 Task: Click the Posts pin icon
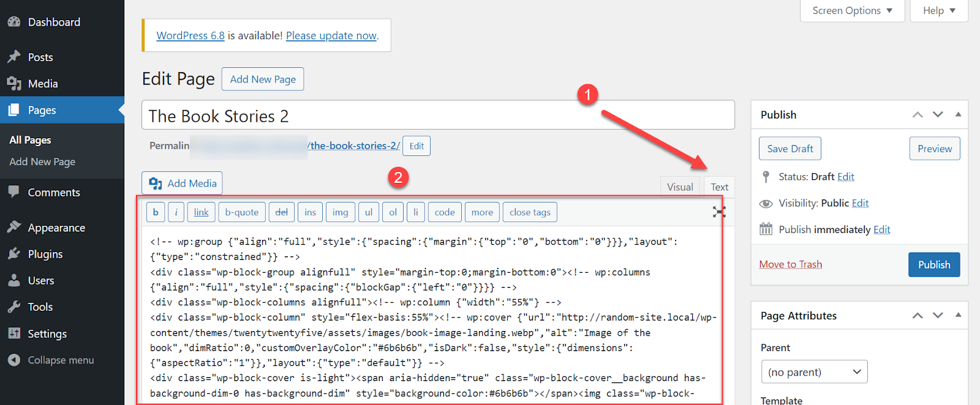(x=14, y=57)
